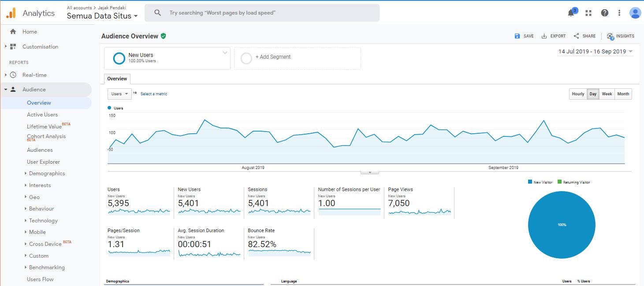This screenshot has height=286, width=644.
Task: Open Cohort Analysis report
Action: coord(46,137)
